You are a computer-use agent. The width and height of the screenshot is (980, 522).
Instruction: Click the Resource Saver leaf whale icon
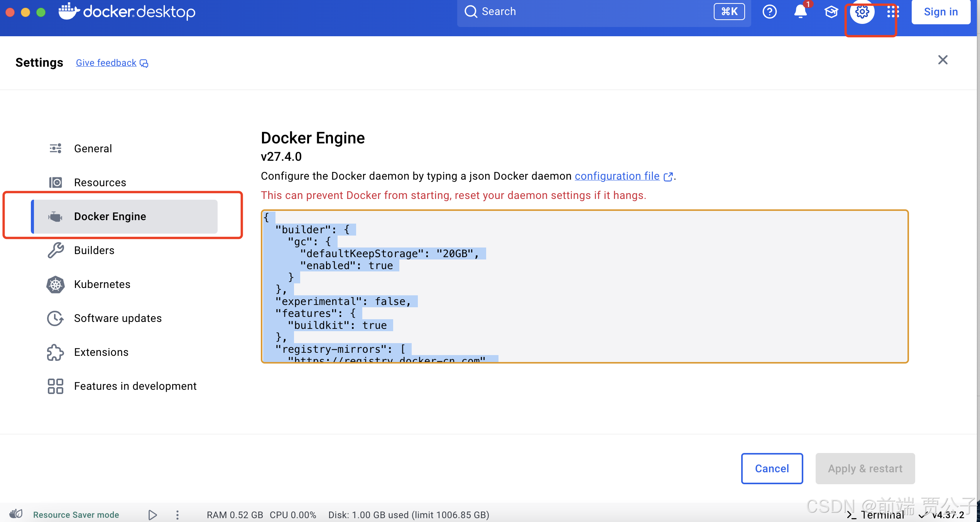click(x=16, y=514)
